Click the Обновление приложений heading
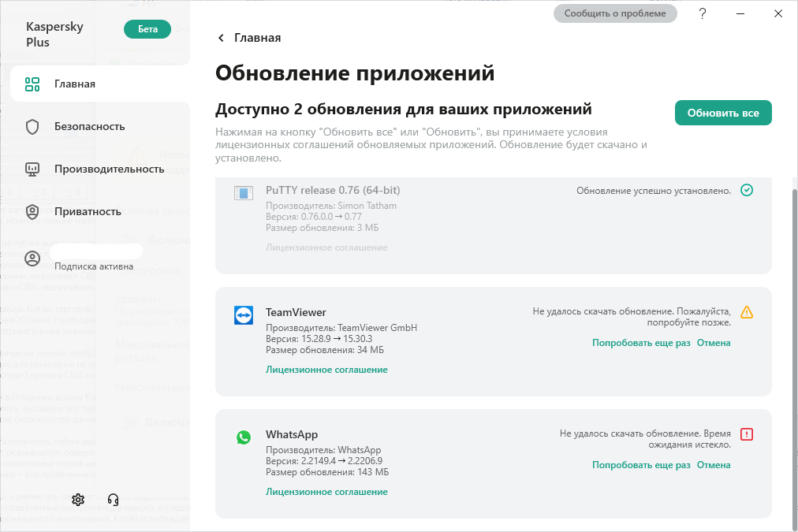 [355, 73]
